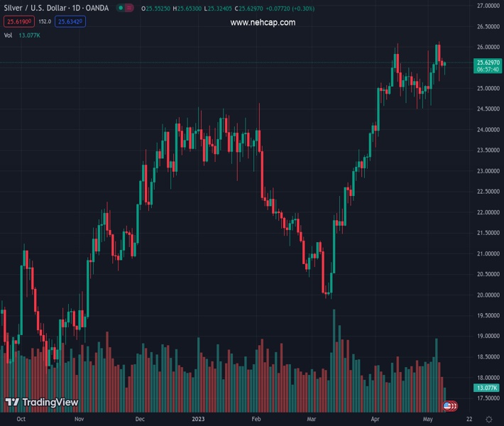Click the Feb label on time axis
Image resolution: width=504 pixels, height=426 pixels.
click(256, 420)
